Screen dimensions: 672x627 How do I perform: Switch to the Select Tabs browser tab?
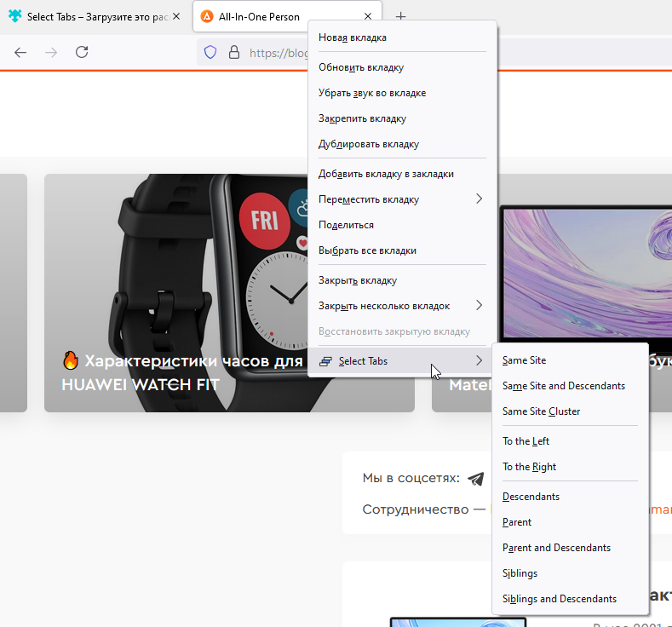point(96,17)
